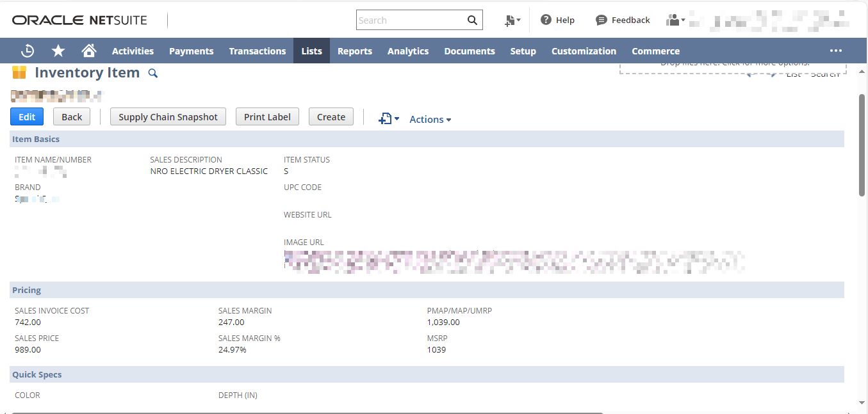
Task: Open the Transactions menu
Action: 258,51
